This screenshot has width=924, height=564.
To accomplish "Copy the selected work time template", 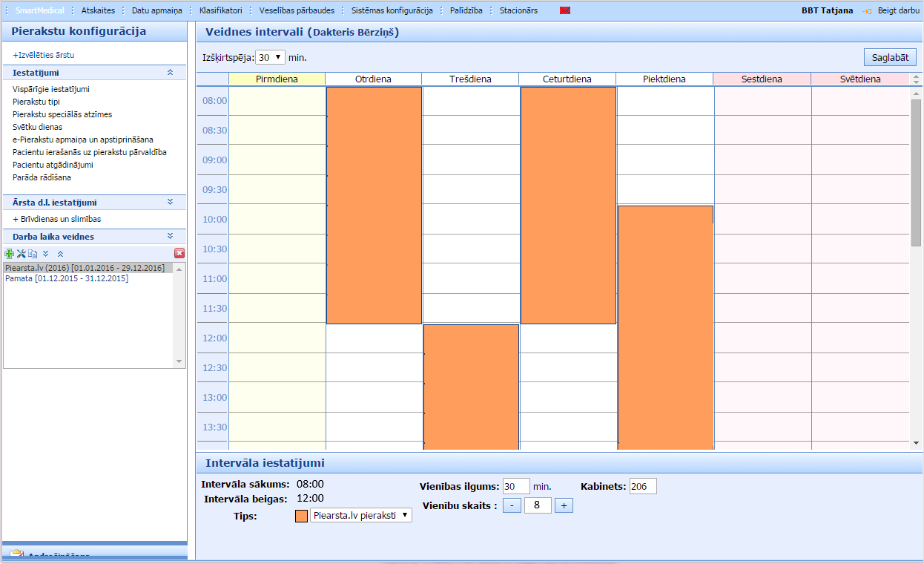I will (x=33, y=254).
